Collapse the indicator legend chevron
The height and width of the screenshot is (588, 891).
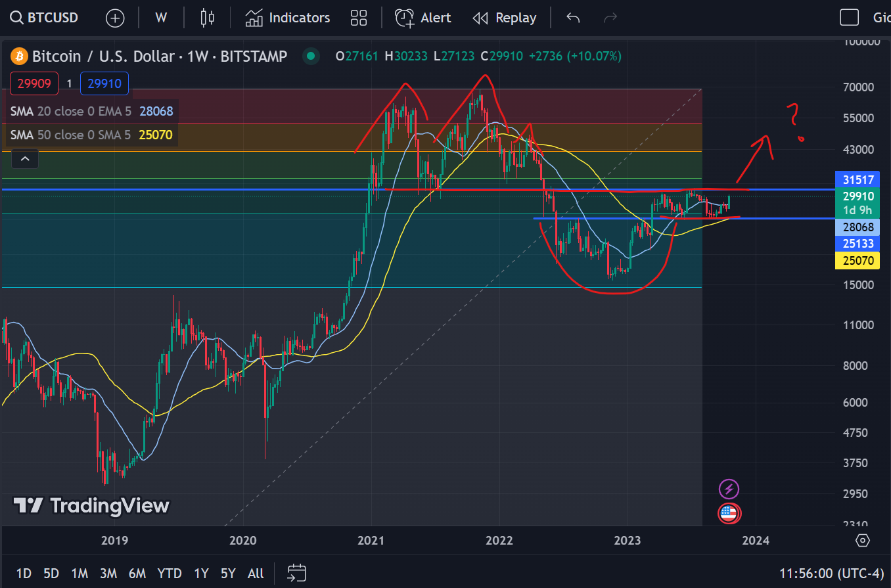pos(24,158)
